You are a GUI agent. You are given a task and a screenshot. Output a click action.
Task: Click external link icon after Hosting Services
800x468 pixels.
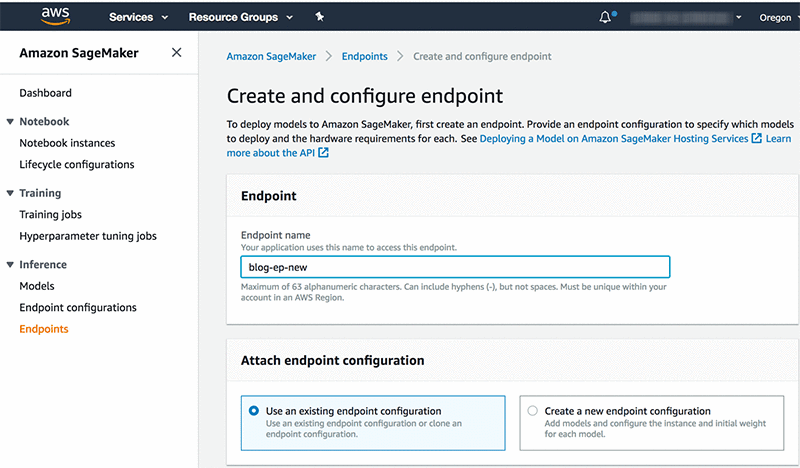(756, 139)
